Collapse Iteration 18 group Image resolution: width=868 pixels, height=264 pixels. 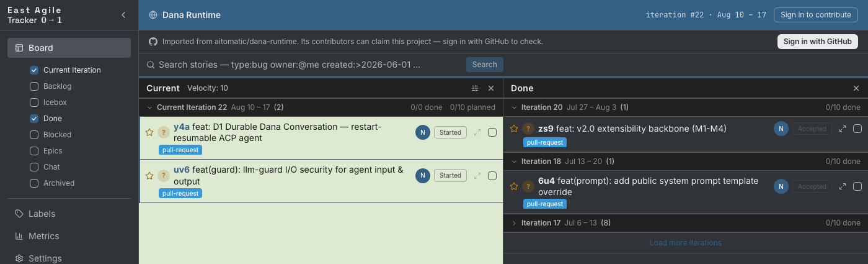coord(514,162)
